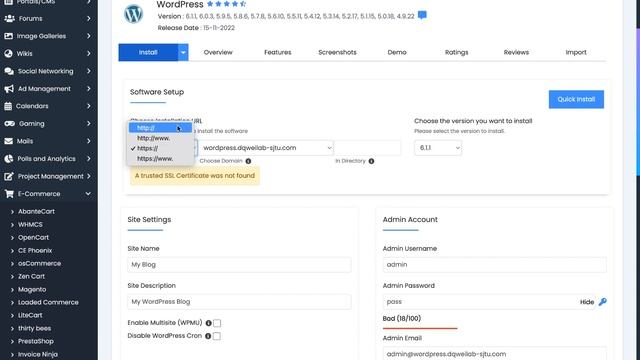The image size is (640, 360).
Task: Click the Quick Install button
Action: coord(576,99)
